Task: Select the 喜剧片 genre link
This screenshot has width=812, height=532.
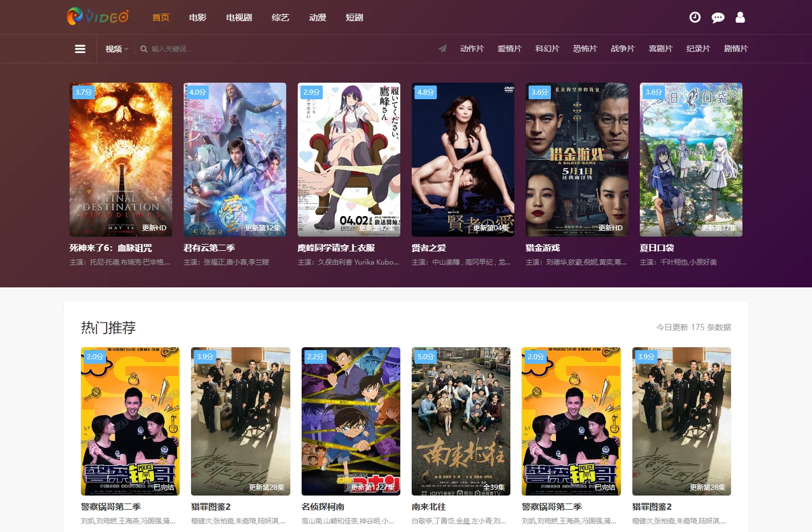Action: (x=660, y=48)
